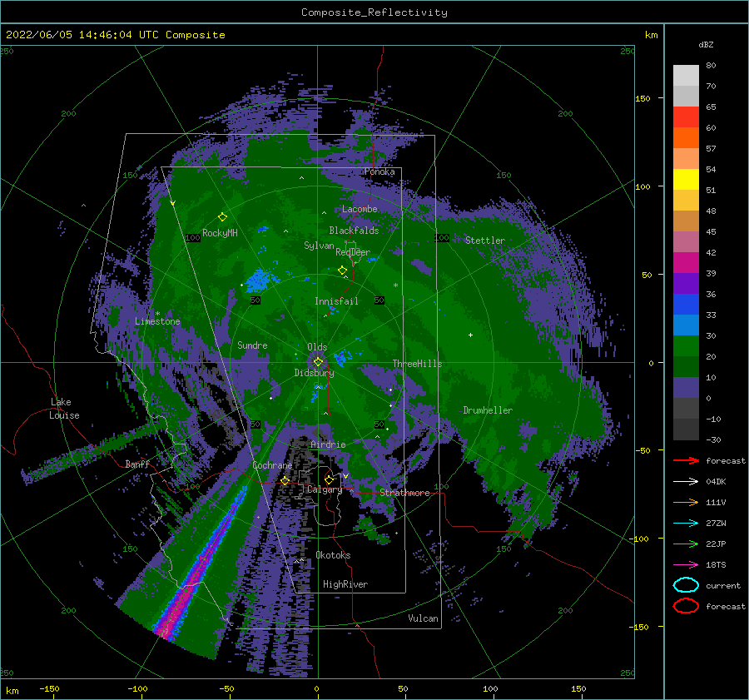Click the white 04DK arrow legend icon
This screenshot has width=749, height=700.
686,481
